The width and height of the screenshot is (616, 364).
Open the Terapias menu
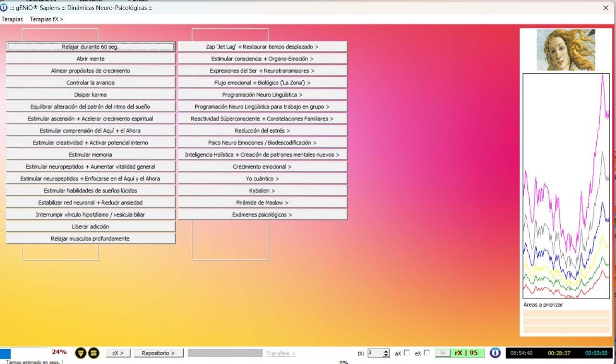pyautogui.click(x=12, y=19)
